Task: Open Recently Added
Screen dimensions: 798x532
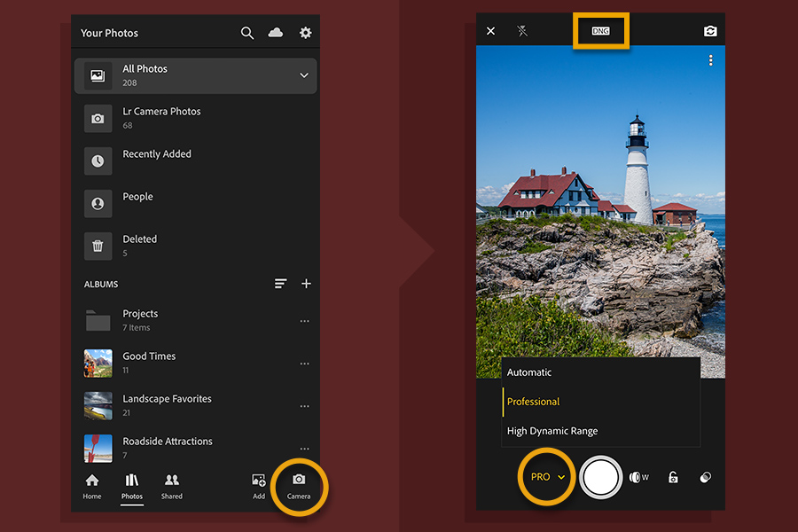Action: [x=195, y=160]
